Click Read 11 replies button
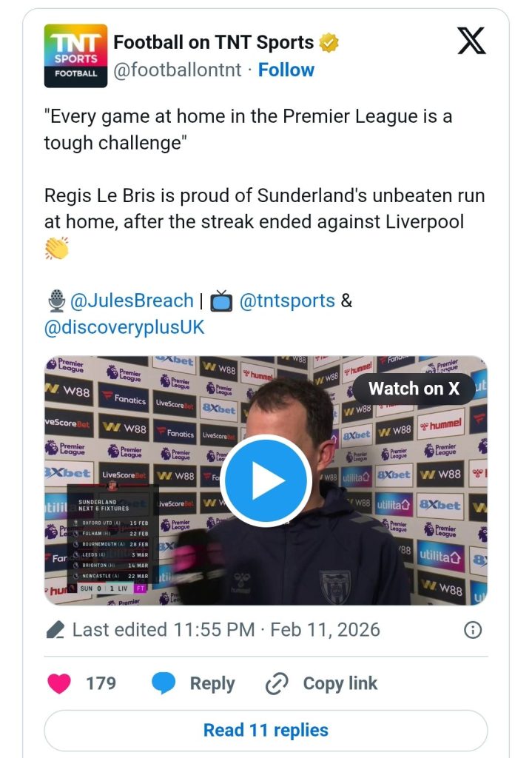 tap(266, 730)
